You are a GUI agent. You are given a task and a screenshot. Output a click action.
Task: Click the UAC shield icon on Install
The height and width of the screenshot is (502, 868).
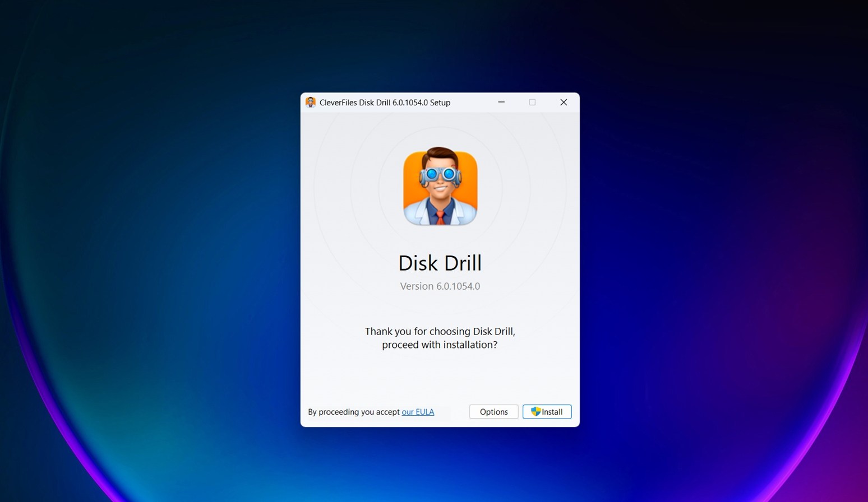pyautogui.click(x=535, y=412)
